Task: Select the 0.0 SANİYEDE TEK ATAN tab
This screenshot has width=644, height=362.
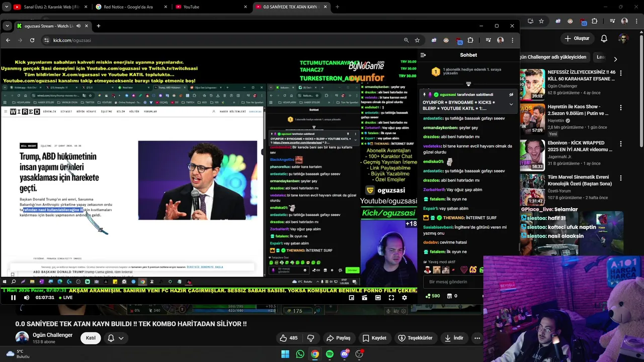Action: point(292,7)
